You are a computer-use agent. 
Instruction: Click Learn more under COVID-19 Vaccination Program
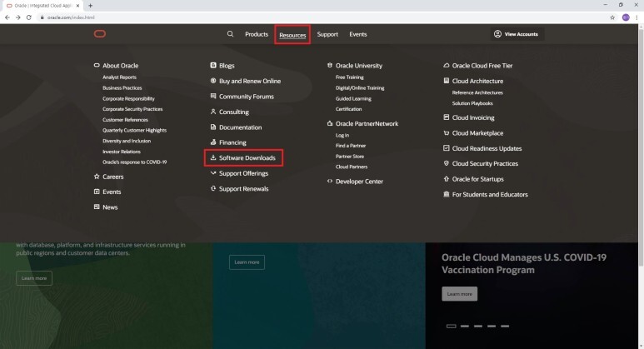click(460, 294)
